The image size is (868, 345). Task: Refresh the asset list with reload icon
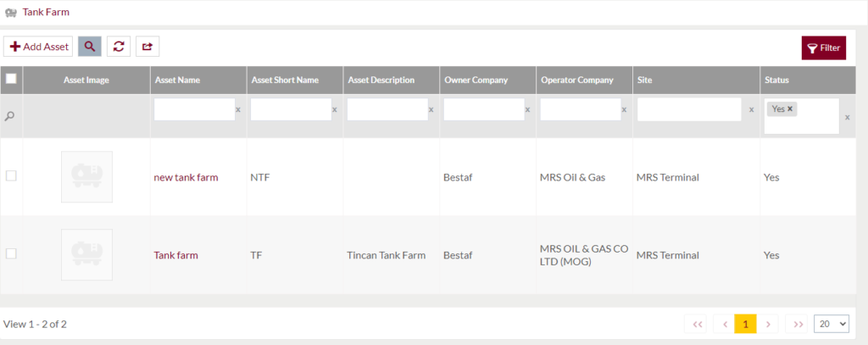pos(119,47)
